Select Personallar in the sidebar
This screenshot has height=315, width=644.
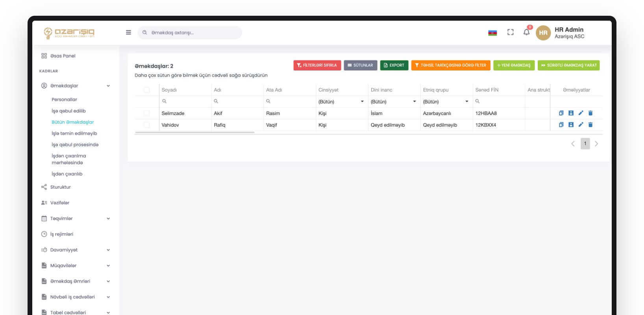[x=64, y=100]
